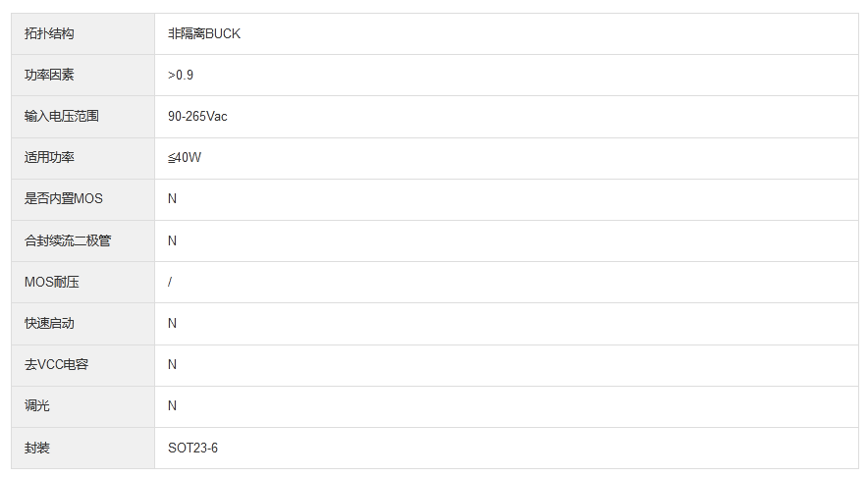Click the 封装 label cell
The height and width of the screenshot is (477, 868).
point(37,448)
